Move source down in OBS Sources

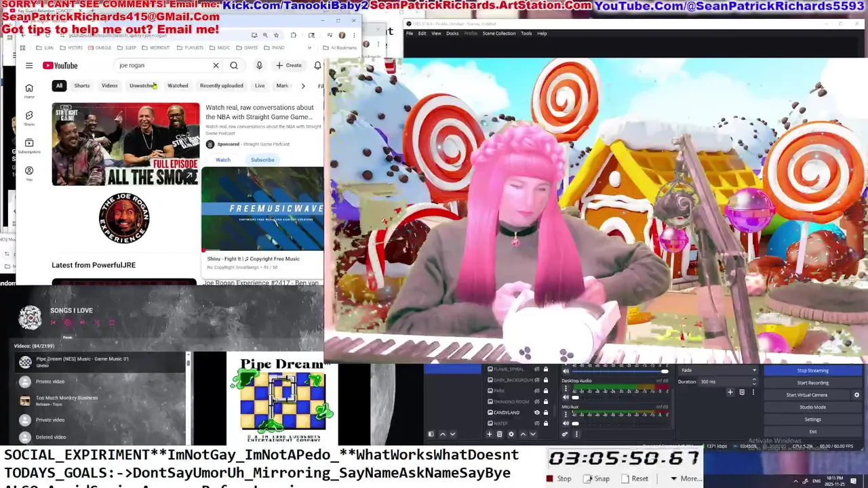pyautogui.click(x=533, y=434)
